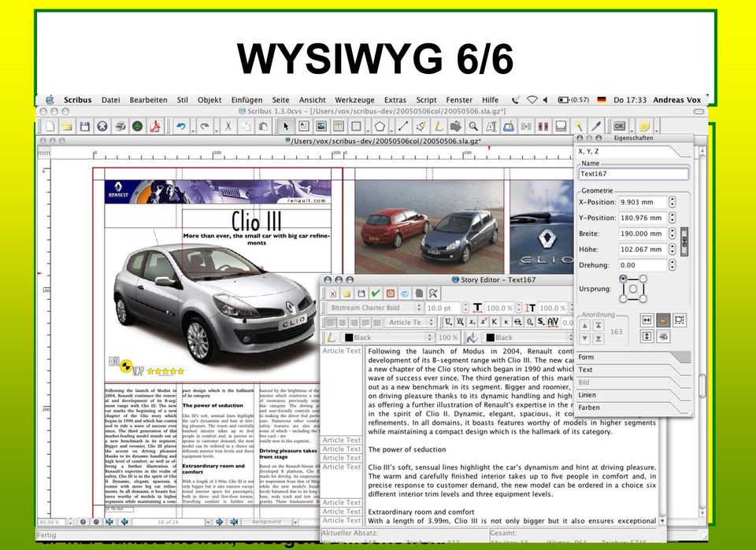This screenshot has height=550, width=756.
Task: Open the Bitstream Charter Bold font dropdown
Action: [x=375, y=308]
